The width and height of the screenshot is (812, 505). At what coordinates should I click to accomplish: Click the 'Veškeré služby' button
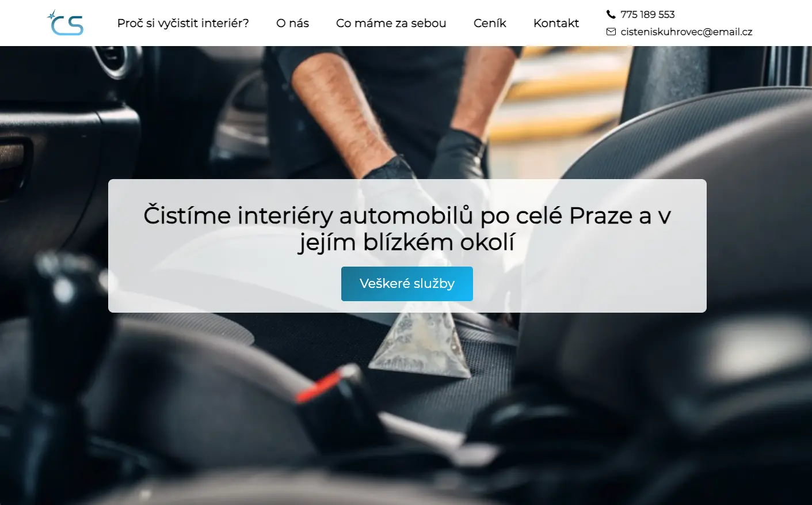[407, 283]
